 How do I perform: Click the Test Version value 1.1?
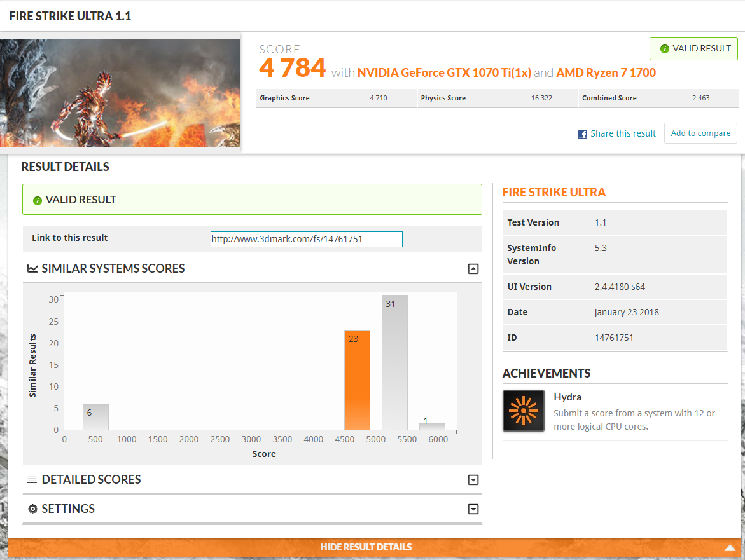pos(601,222)
